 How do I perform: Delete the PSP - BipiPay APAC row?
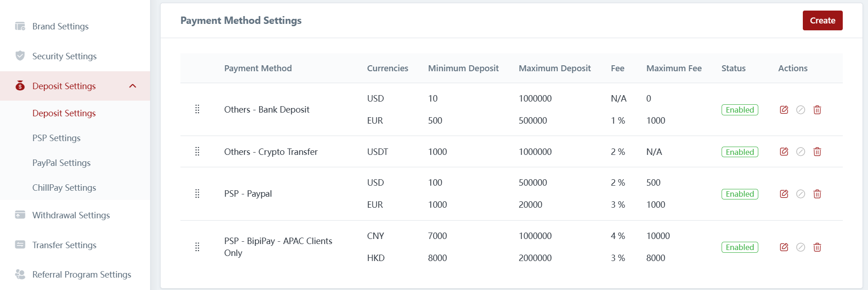(x=817, y=247)
